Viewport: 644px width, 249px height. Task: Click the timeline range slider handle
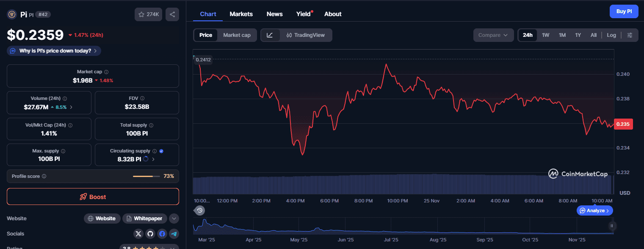[x=611, y=226]
